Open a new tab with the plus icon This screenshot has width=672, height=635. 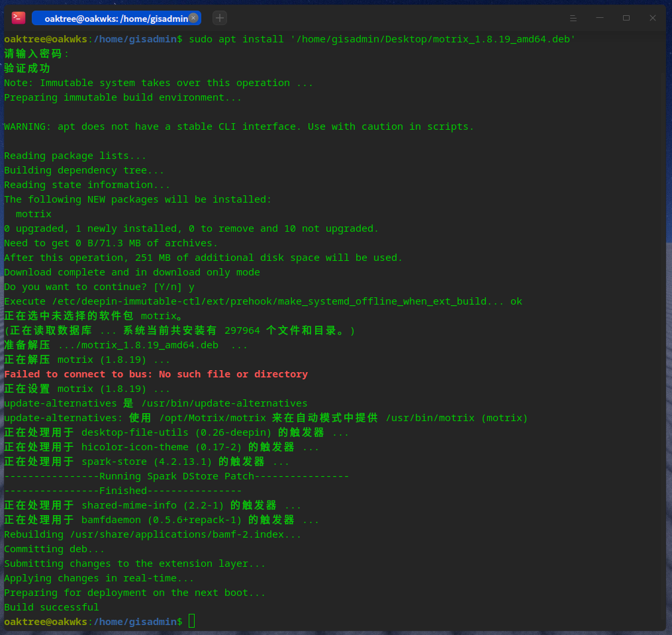click(219, 18)
